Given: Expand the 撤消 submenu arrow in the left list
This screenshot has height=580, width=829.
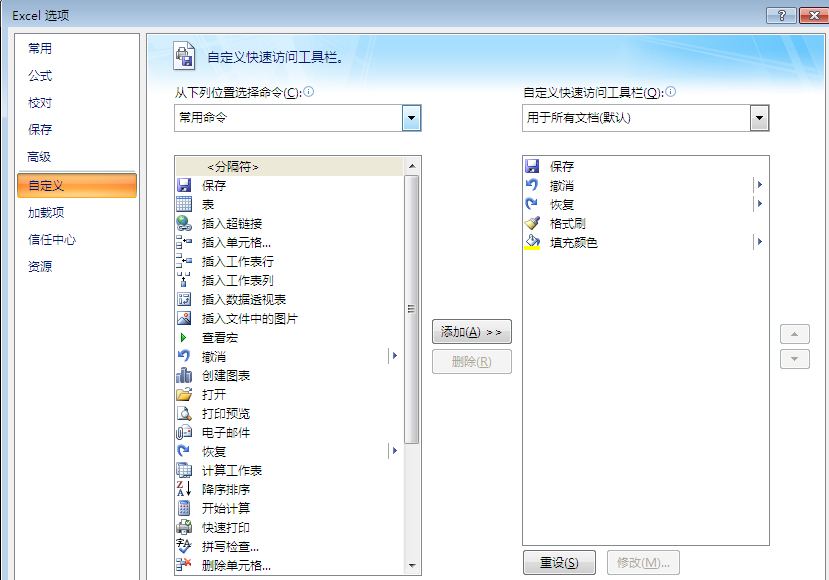Looking at the screenshot, I should [x=394, y=356].
